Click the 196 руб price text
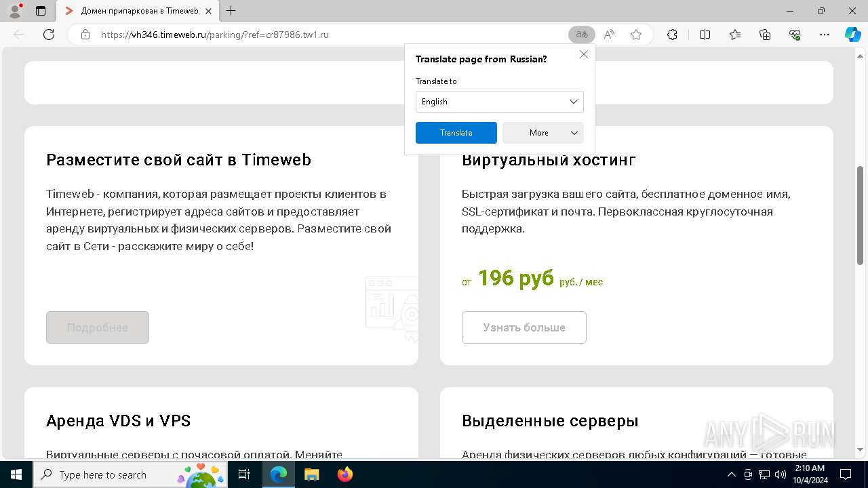The height and width of the screenshot is (488, 868). pos(516,278)
